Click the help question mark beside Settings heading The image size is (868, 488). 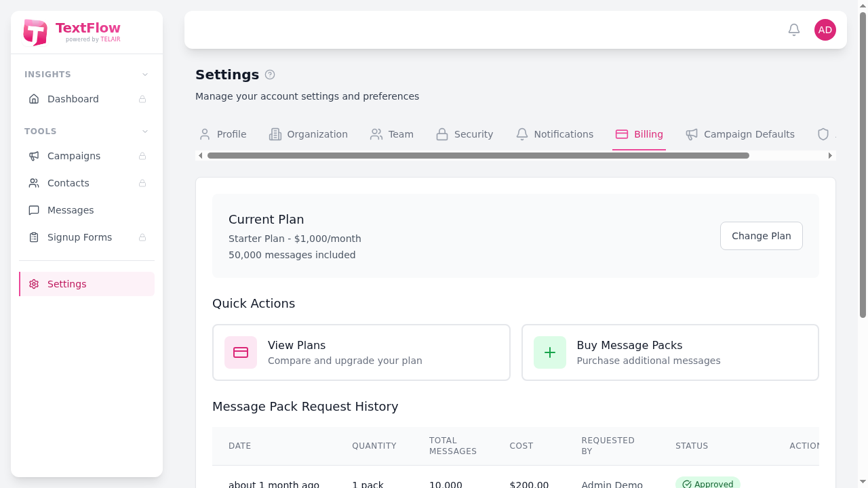270,75
